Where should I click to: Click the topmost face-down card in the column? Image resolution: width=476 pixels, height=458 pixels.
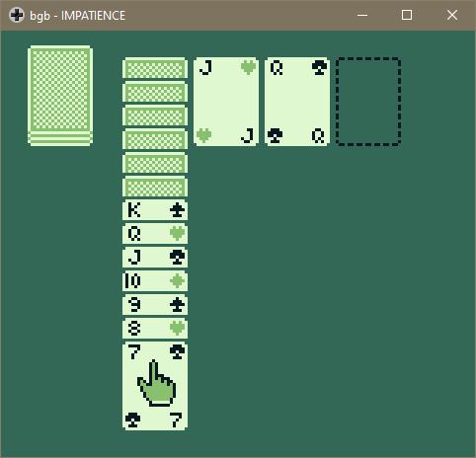(x=155, y=68)
